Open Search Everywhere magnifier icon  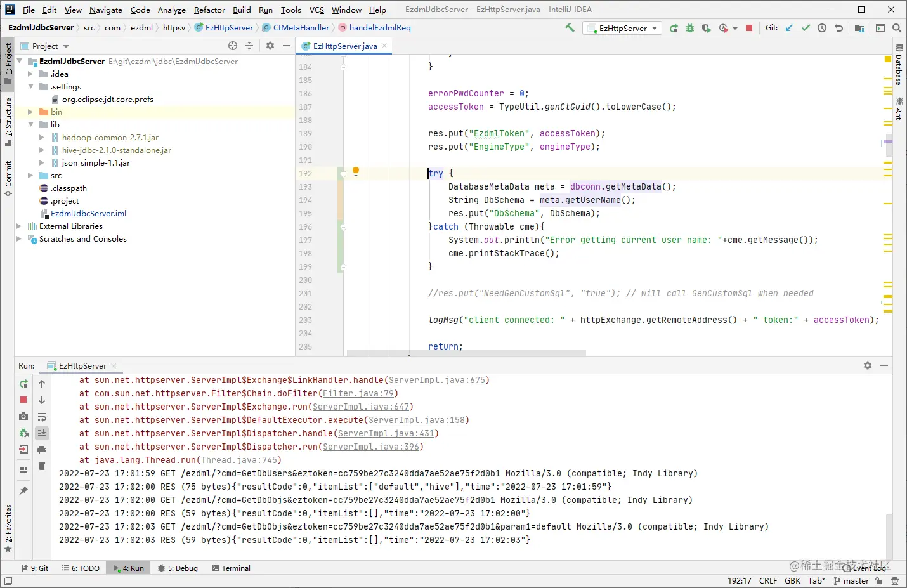(x=896, y=28)
